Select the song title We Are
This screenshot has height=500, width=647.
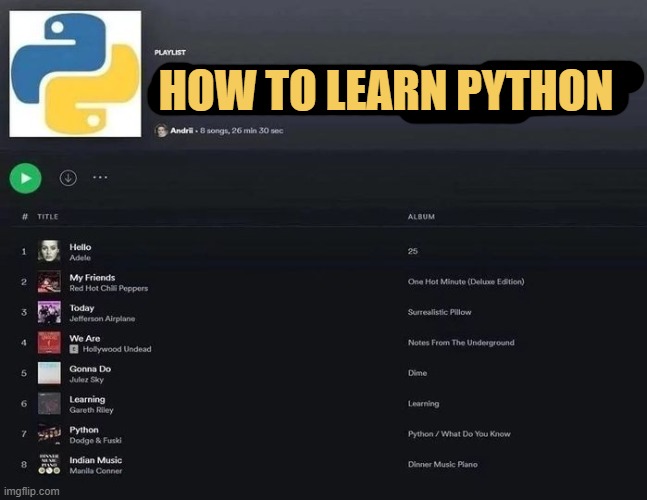coord(85,338)
